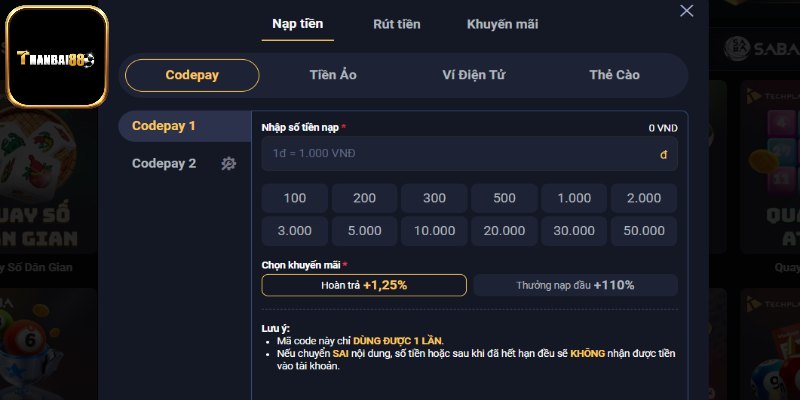Pick the 500 quick amount button
Viewport: 800px width, 400px height.
click(504, 198)
